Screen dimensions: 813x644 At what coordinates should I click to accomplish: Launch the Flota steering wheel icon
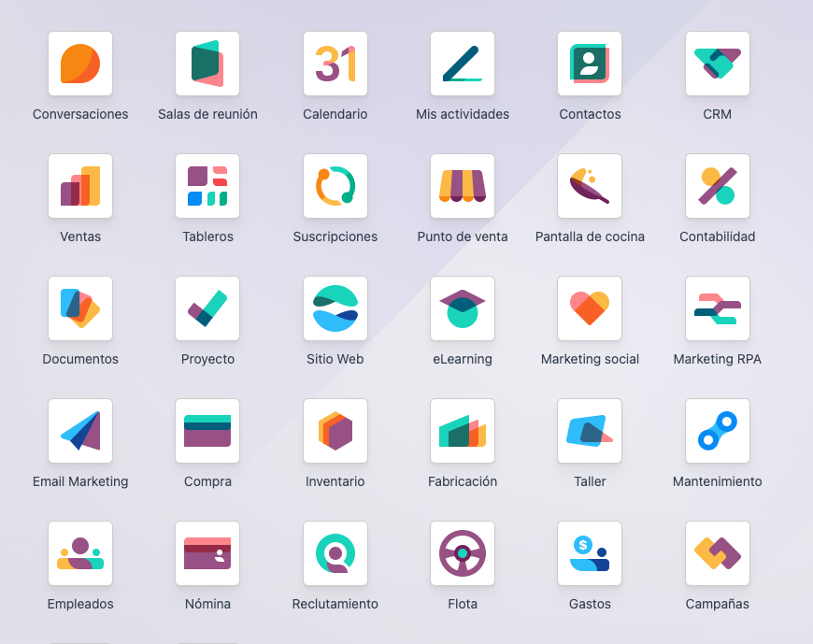pos(463,553)
